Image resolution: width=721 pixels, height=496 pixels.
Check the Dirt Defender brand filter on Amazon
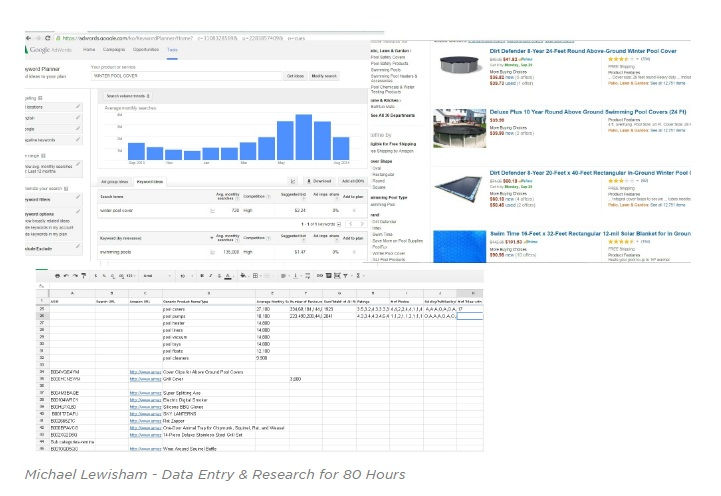(384, 222)
